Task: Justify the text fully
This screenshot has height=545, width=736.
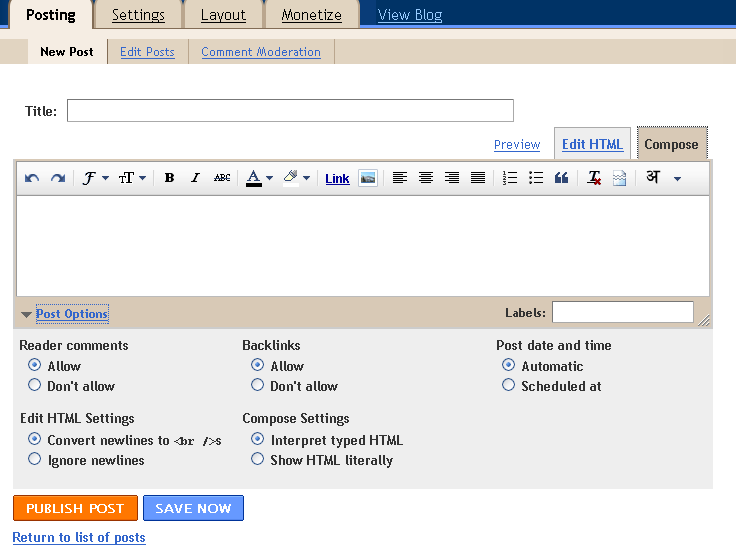Action: pos(478,178)
